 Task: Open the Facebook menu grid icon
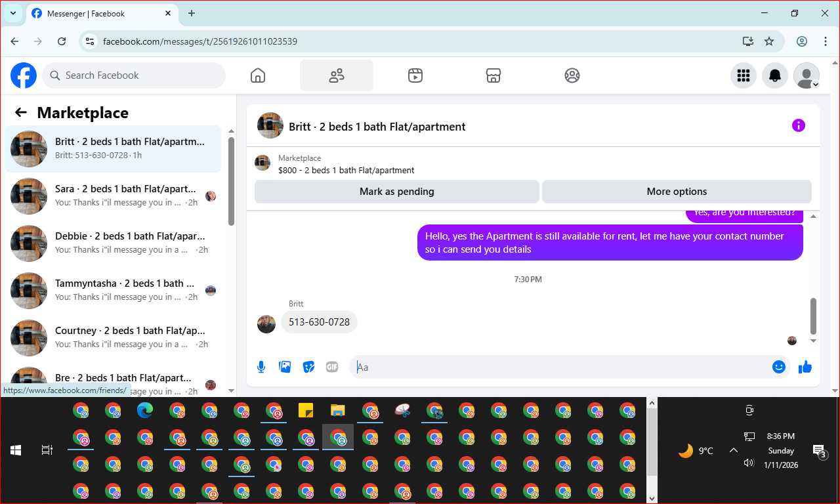click(744, 75)
